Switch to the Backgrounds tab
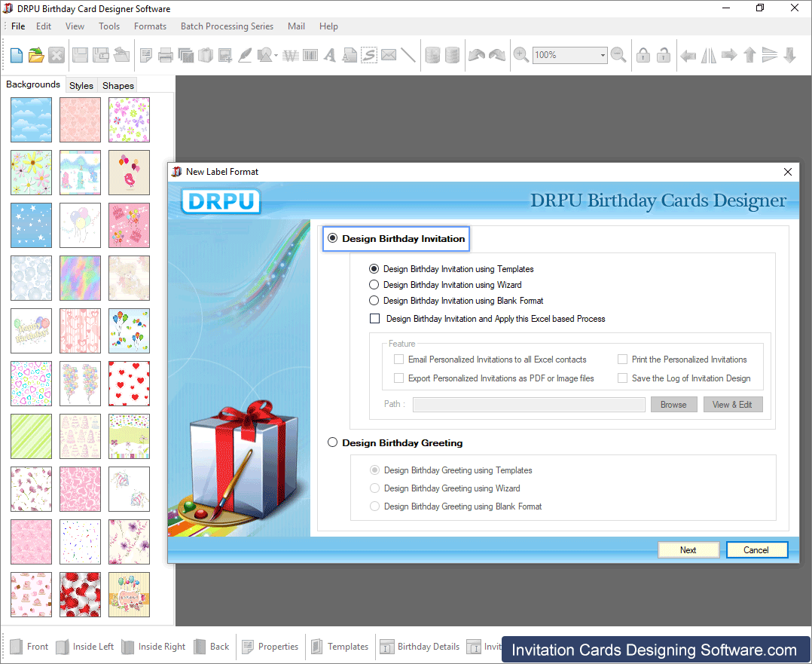The width and height of the screenshot is (812, 664). (33, 84)
